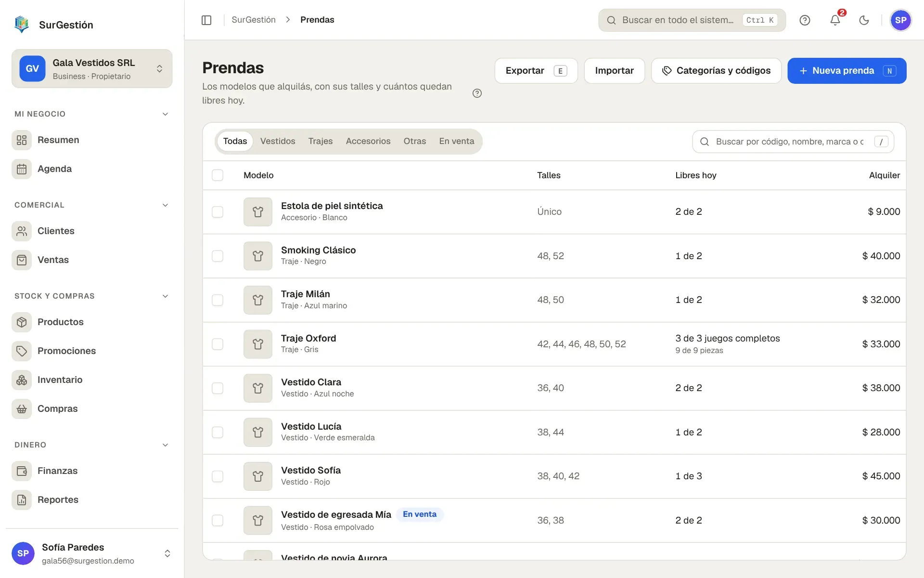Image resolution: width=924 pixels, height=578 pixels.
Task: Open the notifications bell
Action: pyautogui.click(x=835, y=20)
